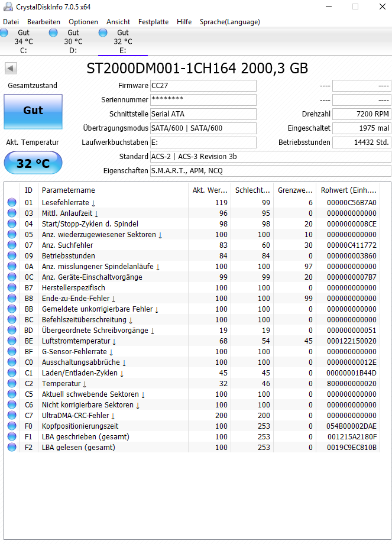Click status icon of misslungener Spindelanläufe row
Screen dimensions: 392x544
point(12,266)
